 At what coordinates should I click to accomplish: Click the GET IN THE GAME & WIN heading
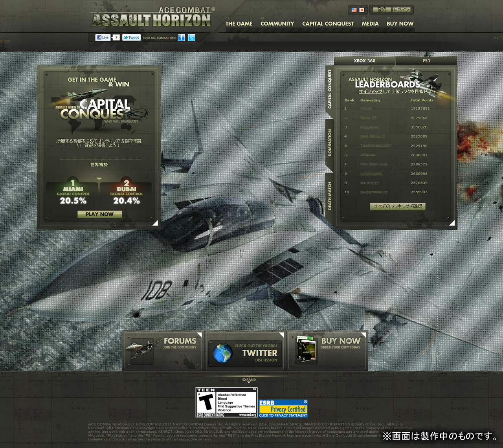(98, 82)
